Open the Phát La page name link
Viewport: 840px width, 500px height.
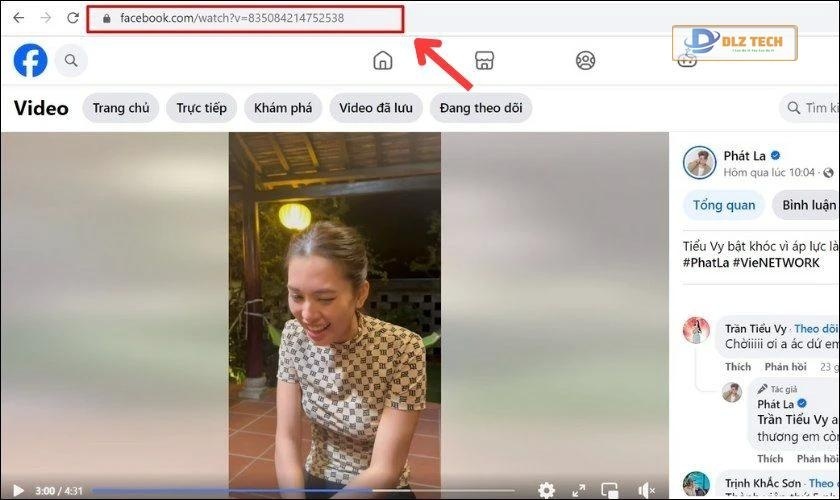744,156
